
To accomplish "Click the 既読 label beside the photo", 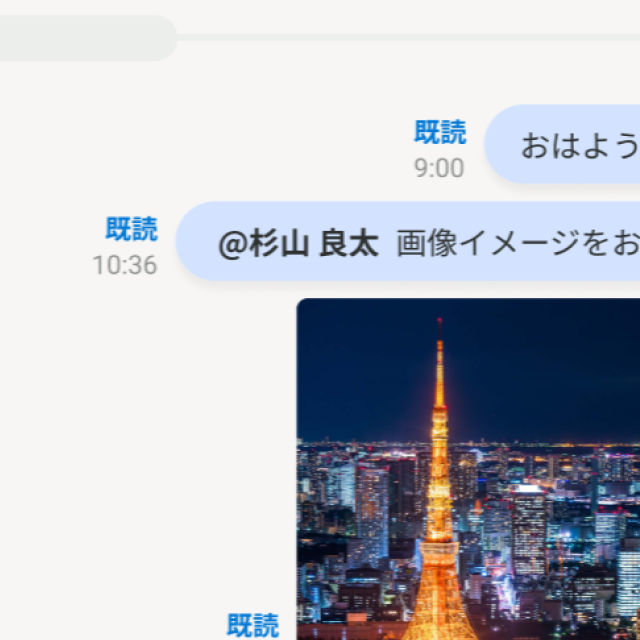I will click(x=253, y=625).
